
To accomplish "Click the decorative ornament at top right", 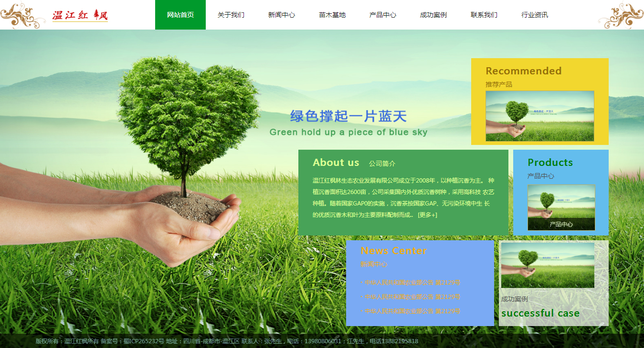I will pyautogui.click(x=620, y=15).
